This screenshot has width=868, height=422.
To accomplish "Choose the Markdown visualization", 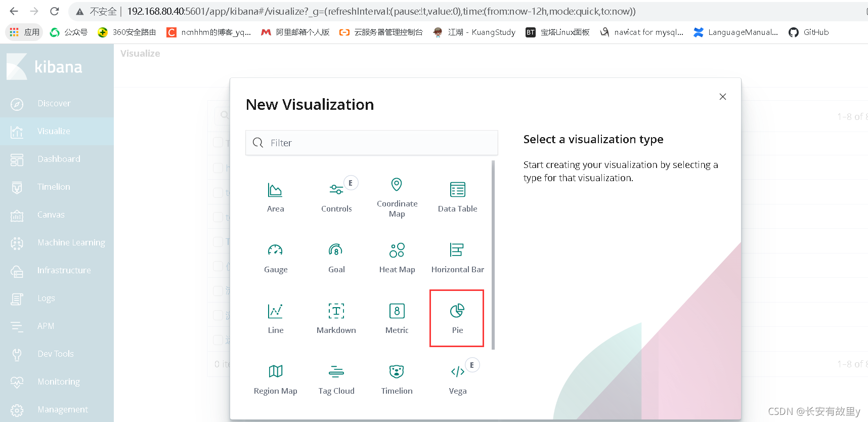I will click(x=336, y=319).
